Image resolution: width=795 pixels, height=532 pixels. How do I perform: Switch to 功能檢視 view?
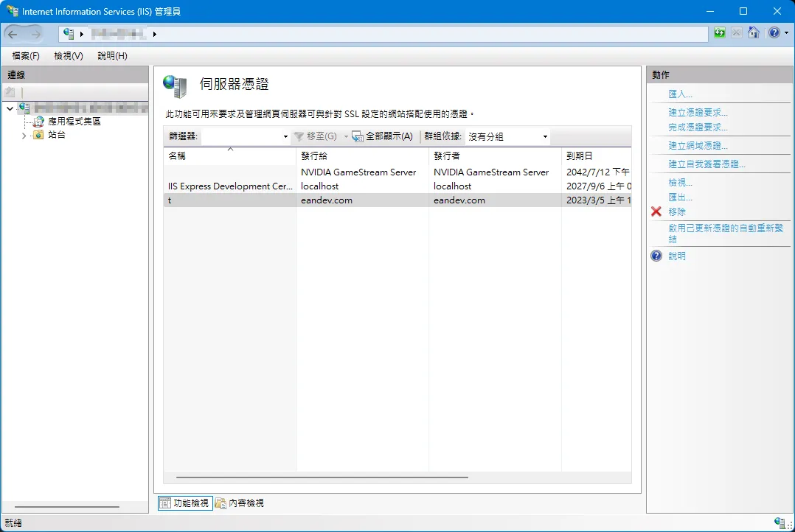[x=184, y=503]
